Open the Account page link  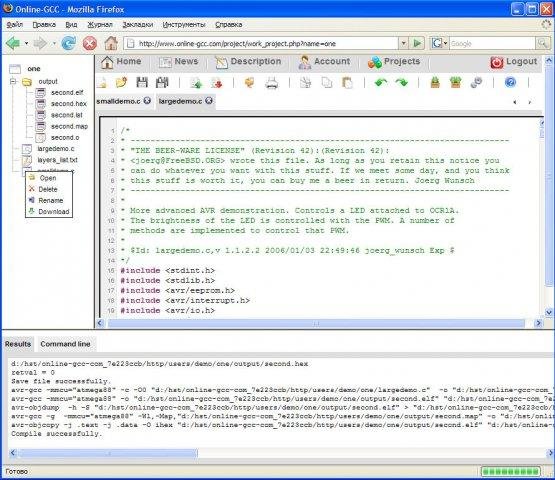[x=324, y=62]
